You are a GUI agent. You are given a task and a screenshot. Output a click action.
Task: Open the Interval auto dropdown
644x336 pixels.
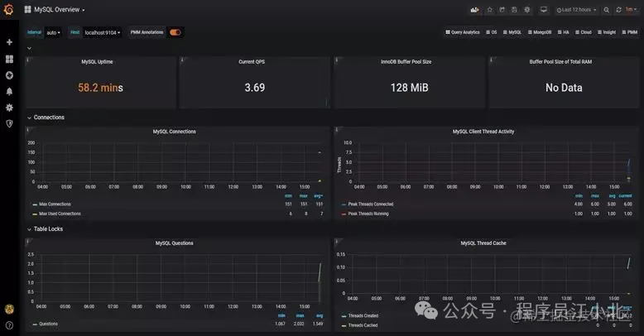(53, 32)
